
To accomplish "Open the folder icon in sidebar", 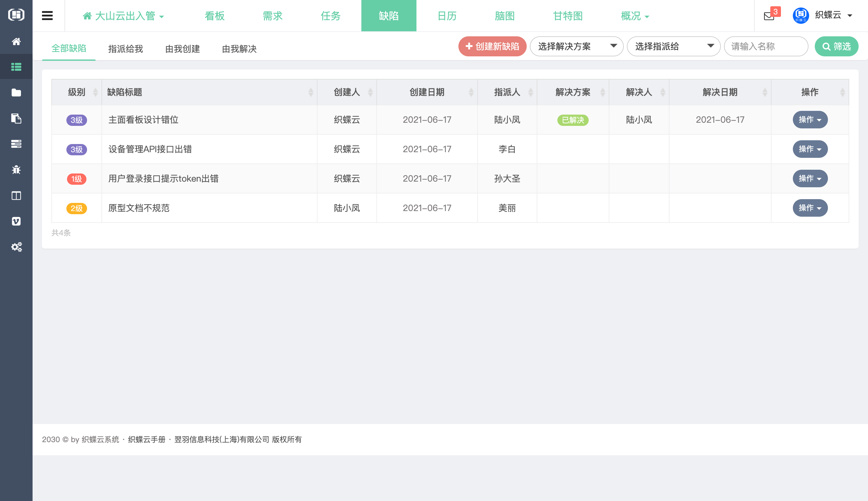I will [16, 93].
